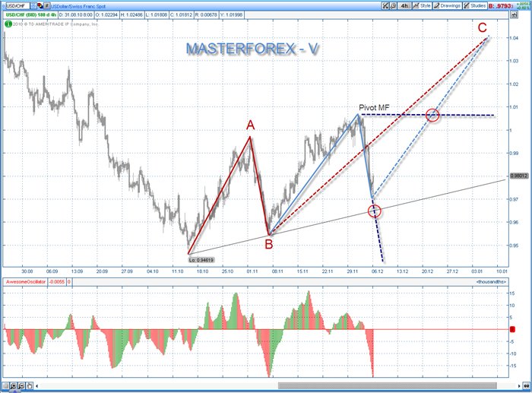532x393 pixels.
Task: Click the magnifier zoom icon in top toolbar
Action: [x=393, y=6]
